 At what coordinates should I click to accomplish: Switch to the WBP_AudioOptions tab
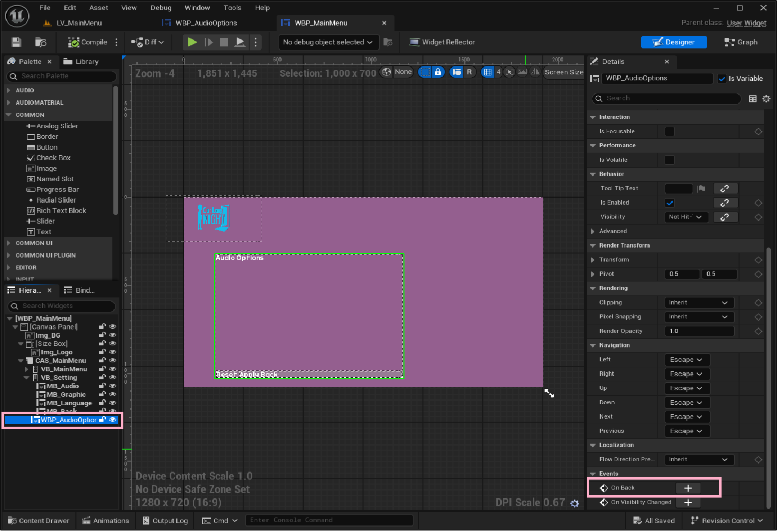point(206,23)
